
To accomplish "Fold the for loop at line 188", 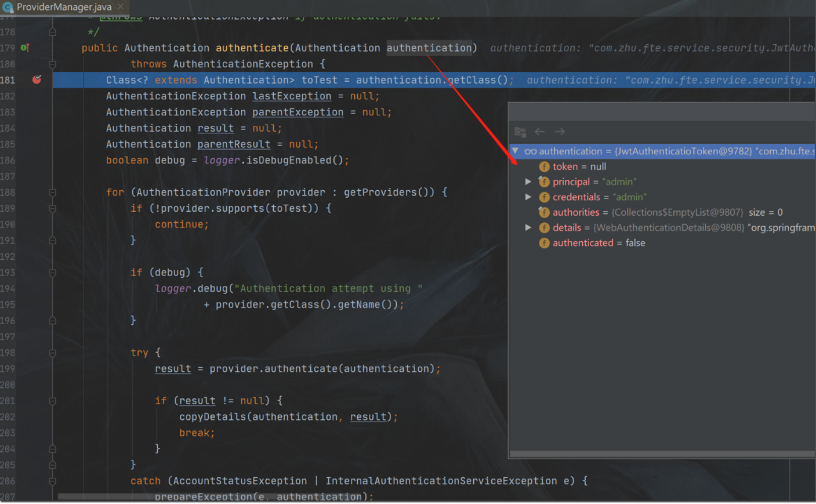I will pos(52,192).
